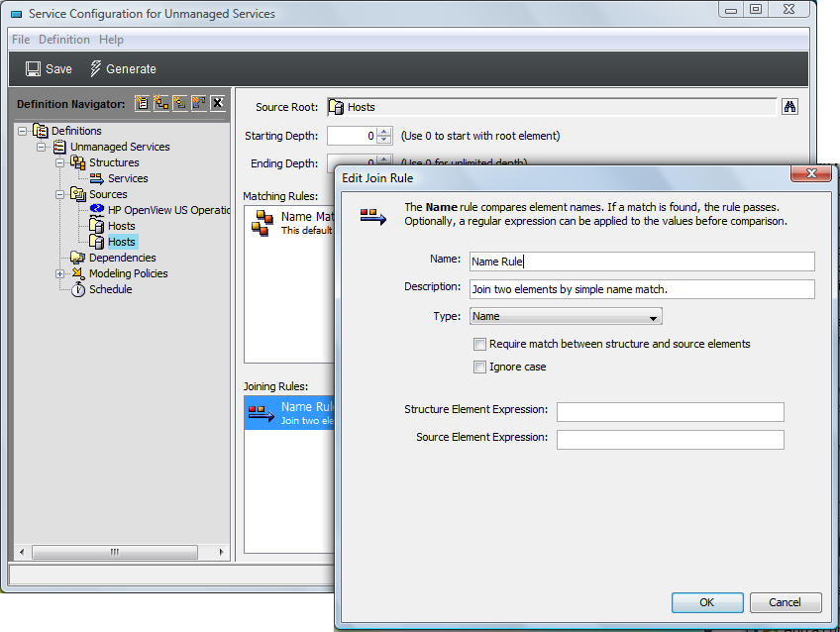Click the Dependencies folder icon
This screenshot has width=840, height=632.
tap(78, 258)
